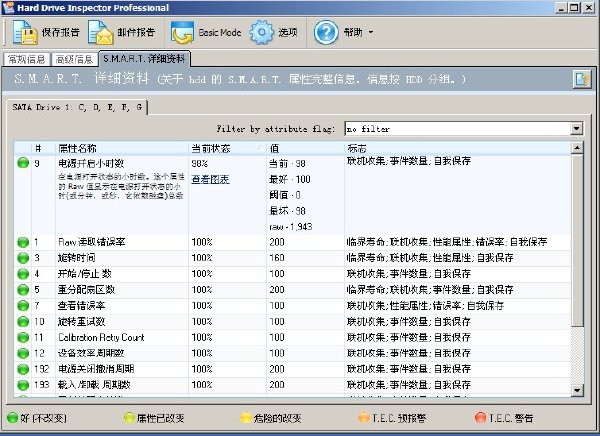Select the 旋转时间 row name
The height and width of the screenshot is (436, 600).
click(x=77, y=258)
